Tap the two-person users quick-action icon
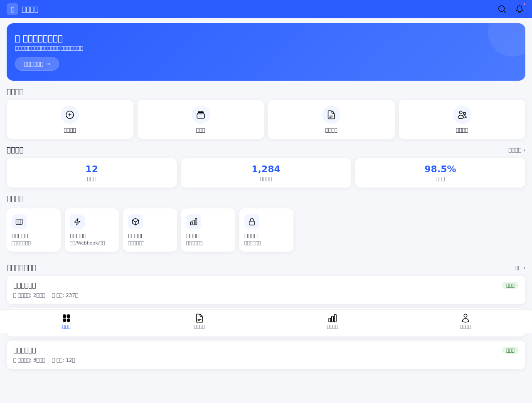 [x=462, y=115]
